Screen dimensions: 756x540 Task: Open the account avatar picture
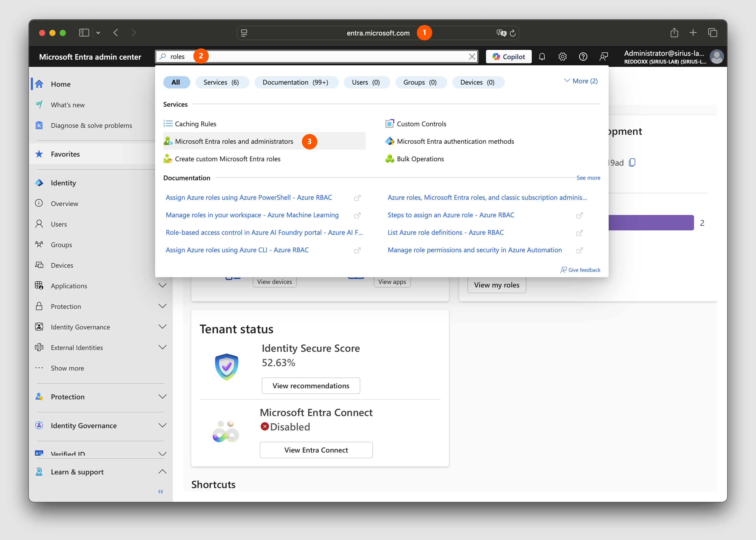(716, 57)
